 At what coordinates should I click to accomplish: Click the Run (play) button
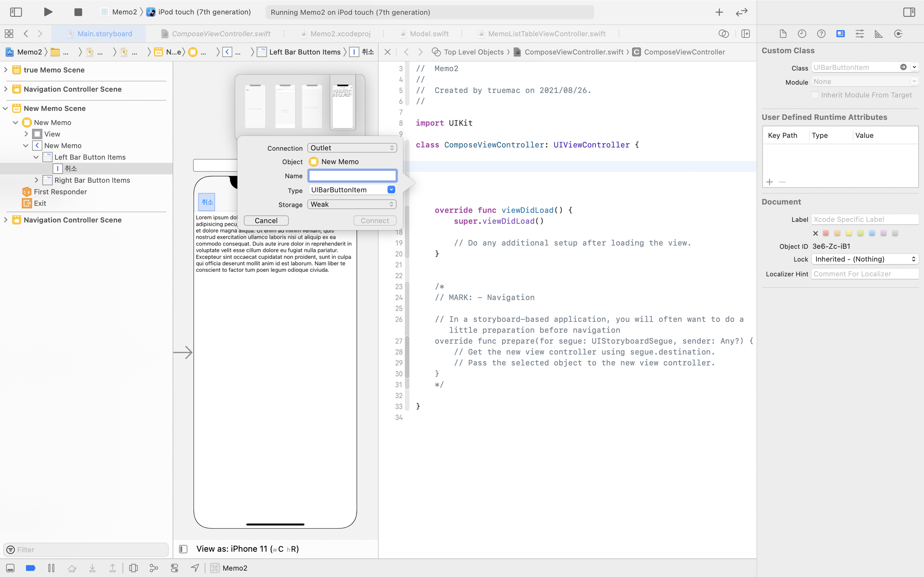click(48, 12)
